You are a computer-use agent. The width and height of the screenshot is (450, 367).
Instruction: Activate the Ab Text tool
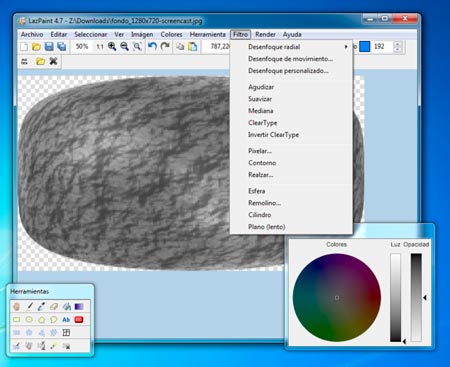coord(66,320)
